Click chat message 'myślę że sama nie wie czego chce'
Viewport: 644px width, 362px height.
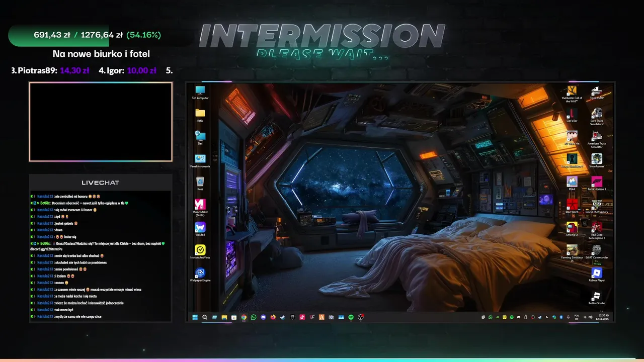pyautogui.click(x=78, y=317)
